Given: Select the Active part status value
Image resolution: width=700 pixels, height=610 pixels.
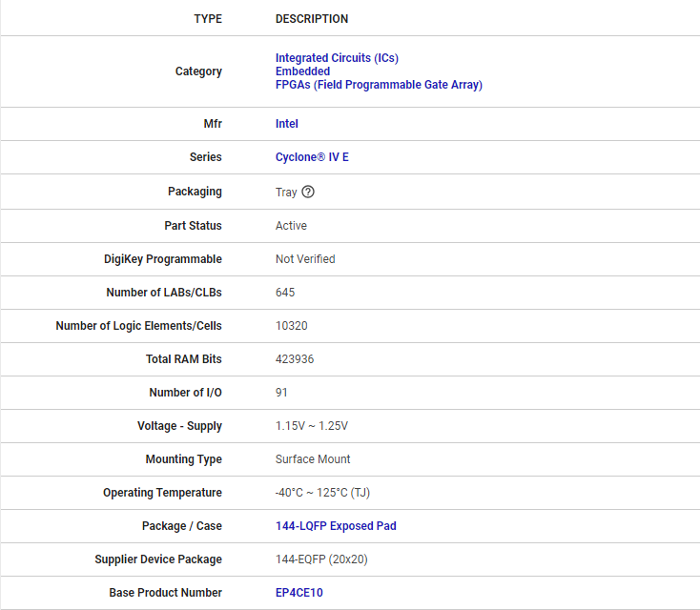Looking at the screenshot, I should (291, 226).
